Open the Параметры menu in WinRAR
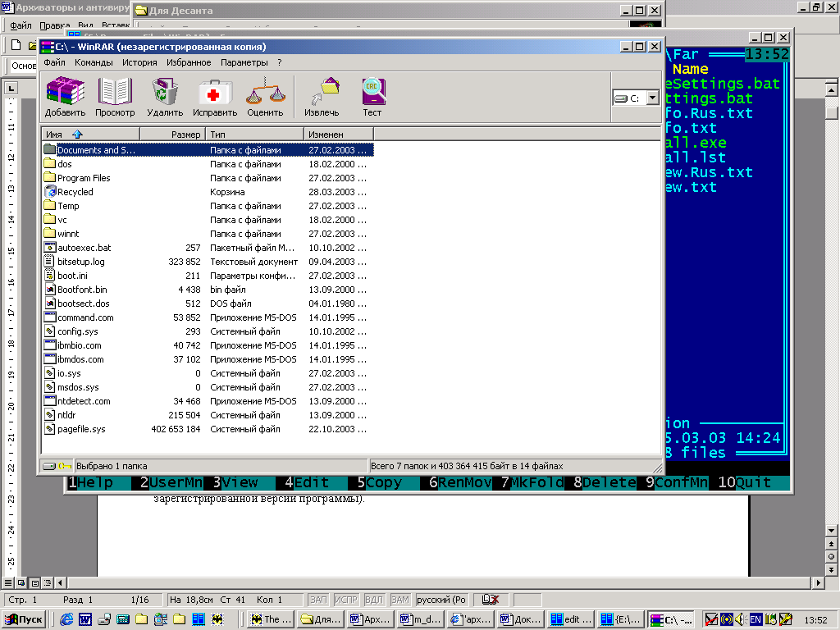Image resolution: width=840 pixels, height=630 pixels. (x=244, y=62)
